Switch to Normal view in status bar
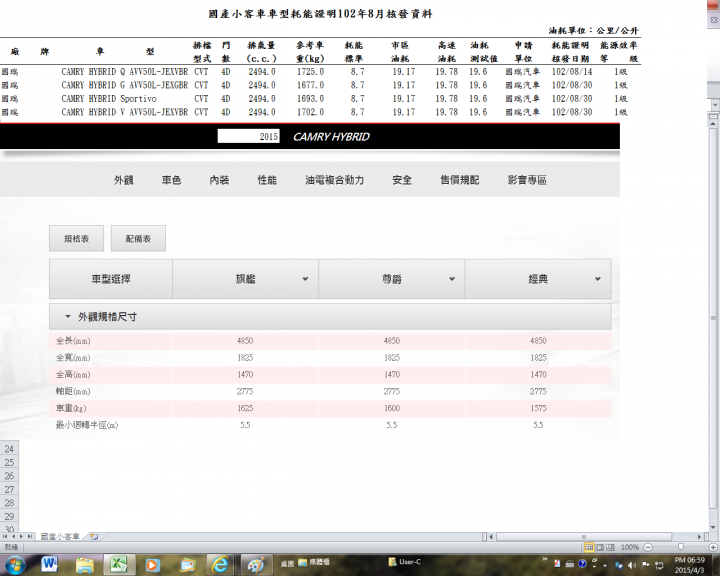This screenshot has height=576, width=720. pyautogui.click(x=589, y=547)
